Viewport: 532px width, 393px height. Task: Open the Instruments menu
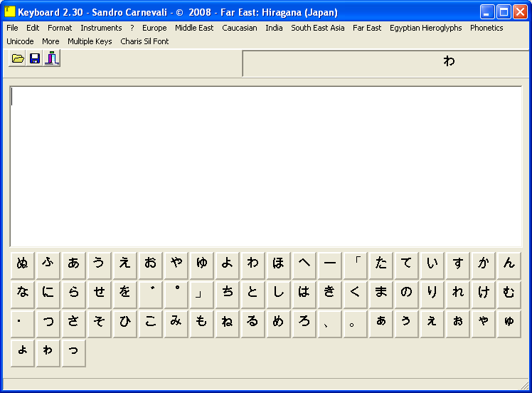(101, 28)
